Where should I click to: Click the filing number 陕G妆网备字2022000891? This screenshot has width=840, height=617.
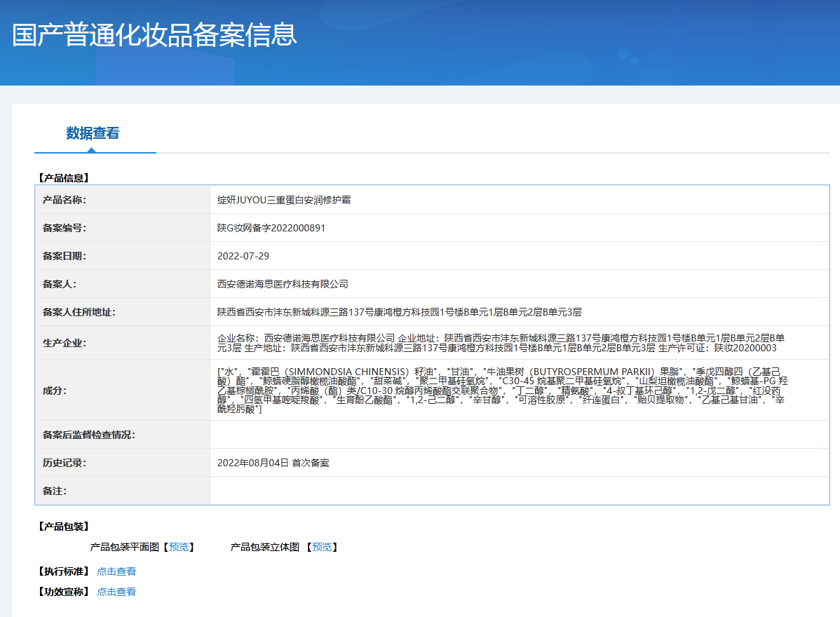click(271, 228)
